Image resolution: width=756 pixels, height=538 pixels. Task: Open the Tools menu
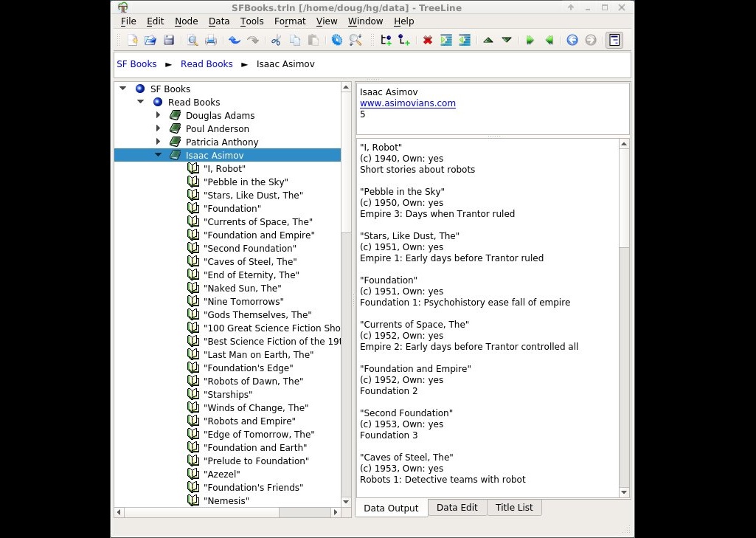click(252, 21)
